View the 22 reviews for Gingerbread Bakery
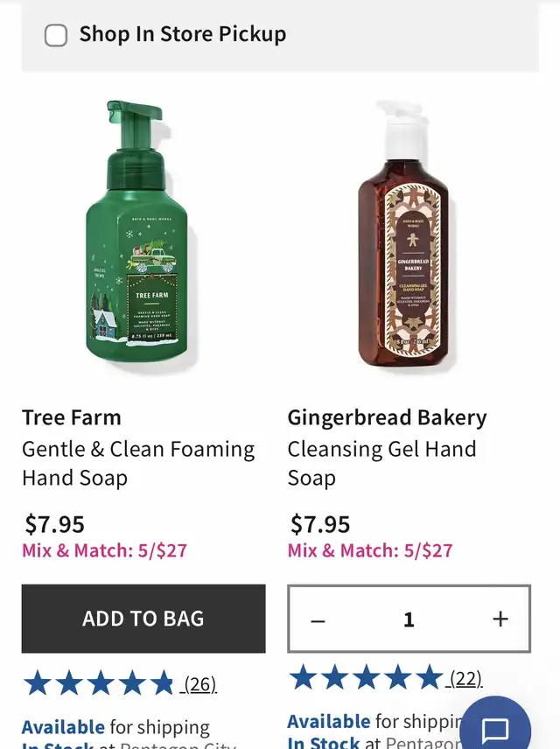Viewport: 560px width, 749px height. [465, 678]
